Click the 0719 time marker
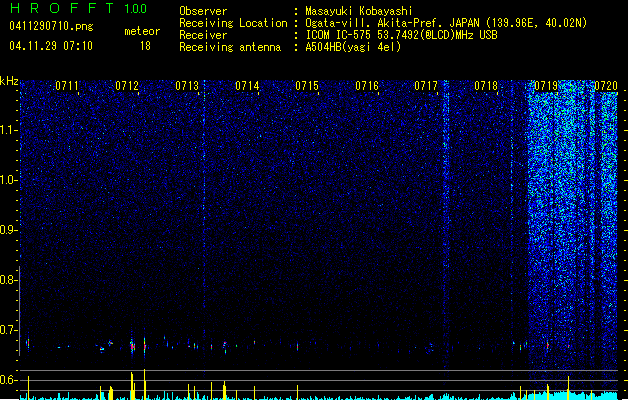 click(x=546, y=86)
